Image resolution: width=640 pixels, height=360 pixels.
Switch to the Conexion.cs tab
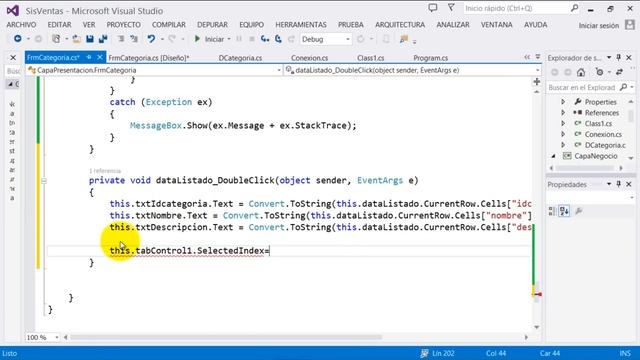[309, 58]
